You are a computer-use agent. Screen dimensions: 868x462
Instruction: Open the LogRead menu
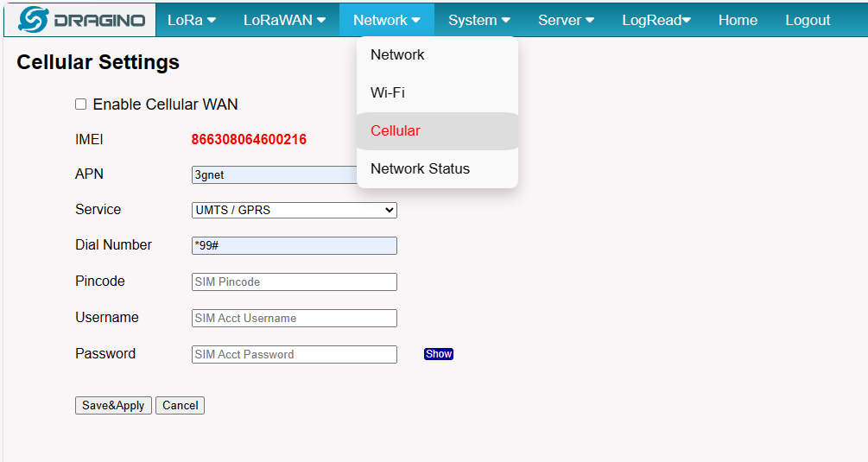[x=656, y=20]
